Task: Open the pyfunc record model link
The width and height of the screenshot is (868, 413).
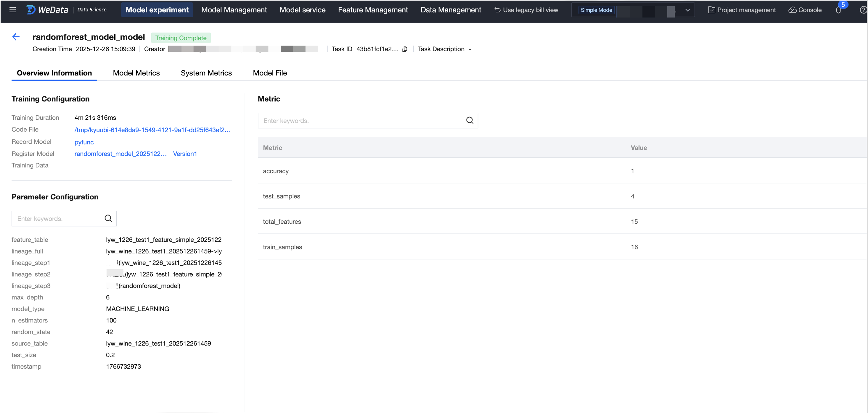Action: pyautogui.click(x=84, y=142)
